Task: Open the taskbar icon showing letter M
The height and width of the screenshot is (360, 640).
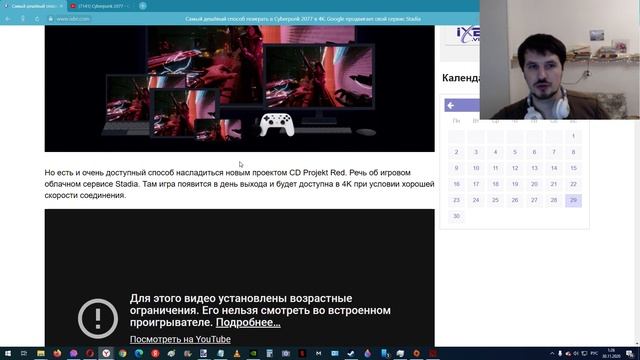Action: click(318, 353)
